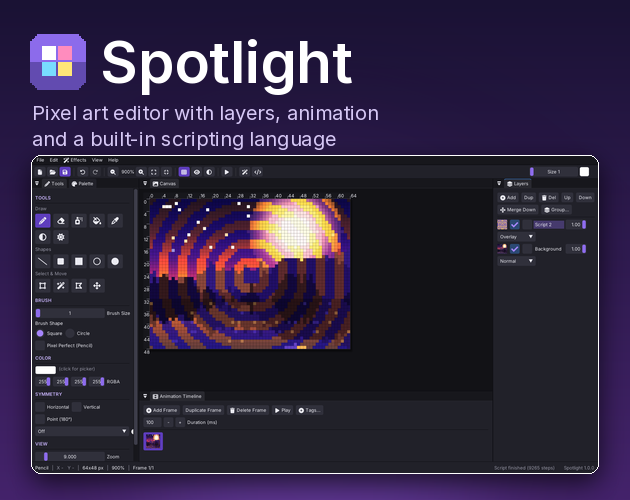Hide the Background layer

click(x=515, y=249)
